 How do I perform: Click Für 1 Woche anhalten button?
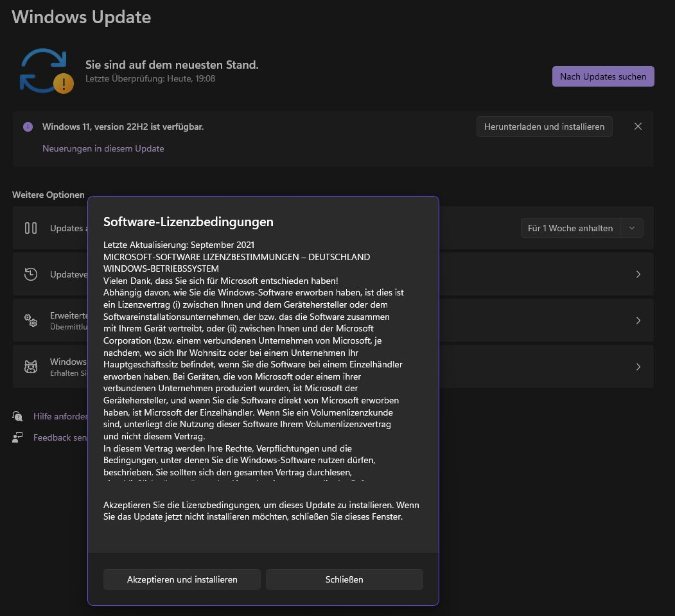(x=570, y=228)
